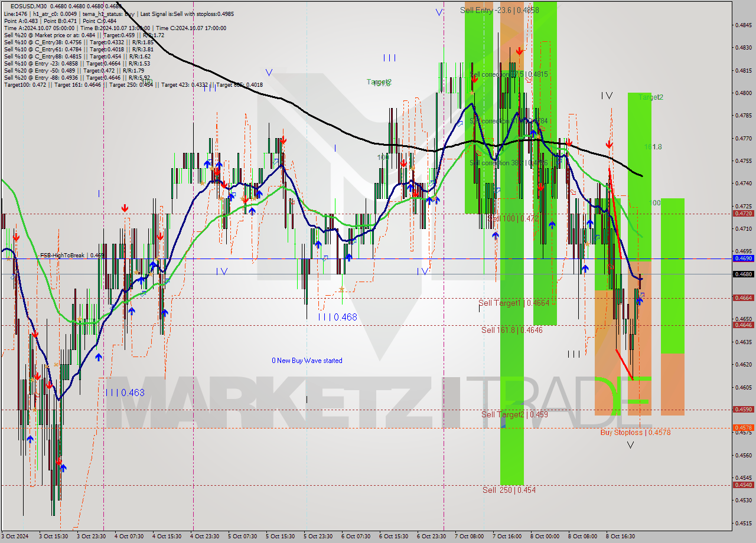The height and width of the screenshot is (543, 756).
Task: Click the 'Sell Target1 | 0.4664' label
Action: pos(514,303)
